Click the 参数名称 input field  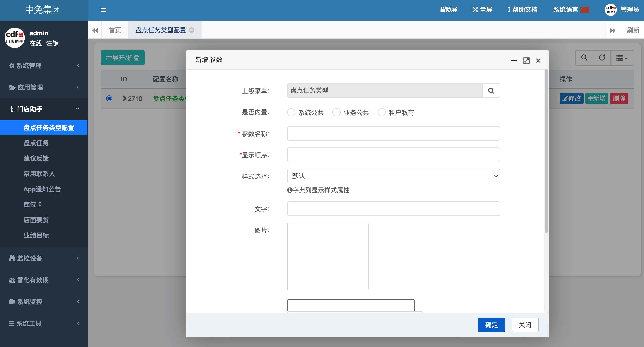[x=393, y=134]
